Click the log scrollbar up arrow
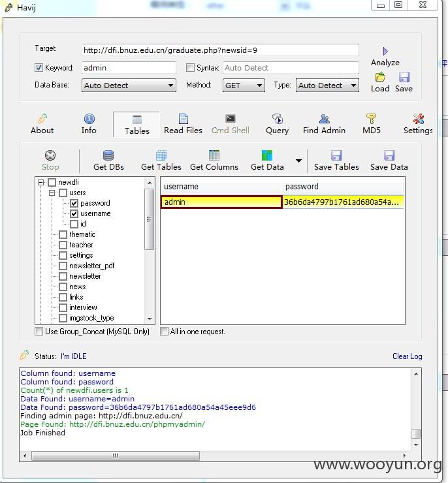This screenshot has height=483, width=448. 416,374
